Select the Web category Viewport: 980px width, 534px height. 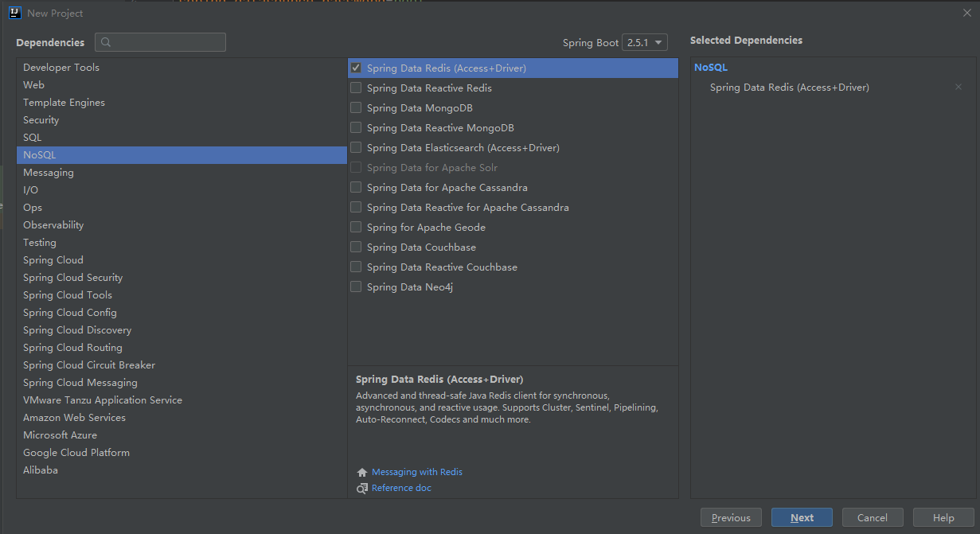(34, 85)
